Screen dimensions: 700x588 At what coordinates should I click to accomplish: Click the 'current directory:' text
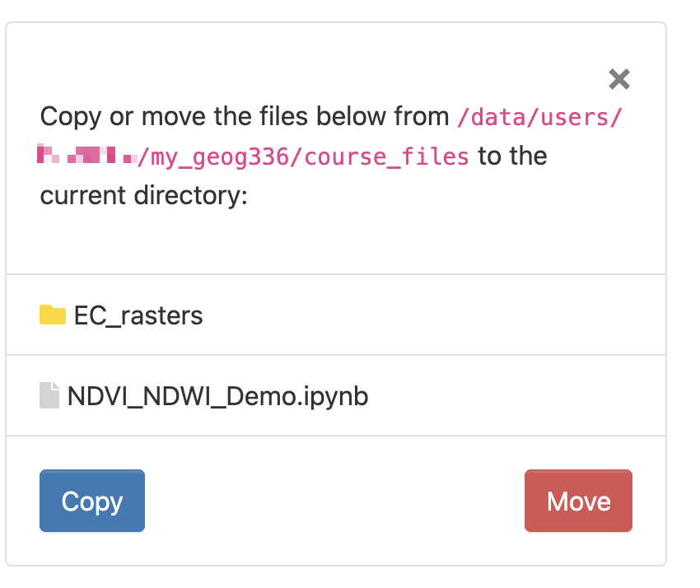(144, 195)
